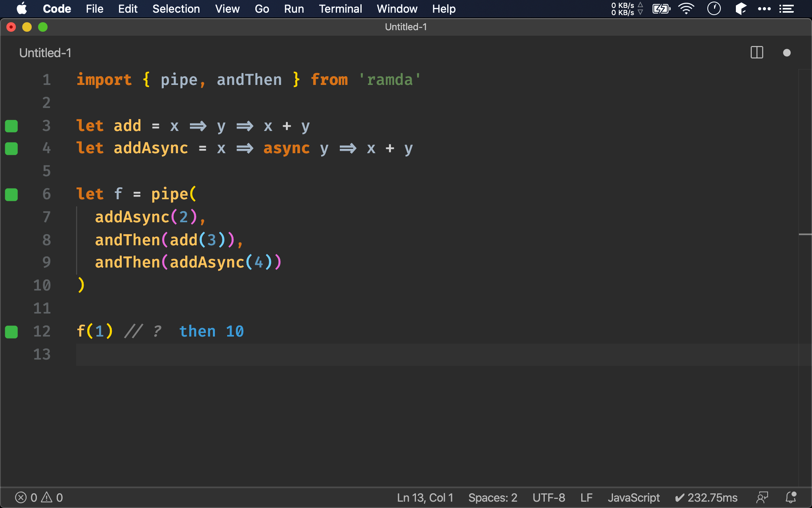This screenshot has height=508, width=812.
Task: Open the Terminal menu
Action: coord(340,9)
